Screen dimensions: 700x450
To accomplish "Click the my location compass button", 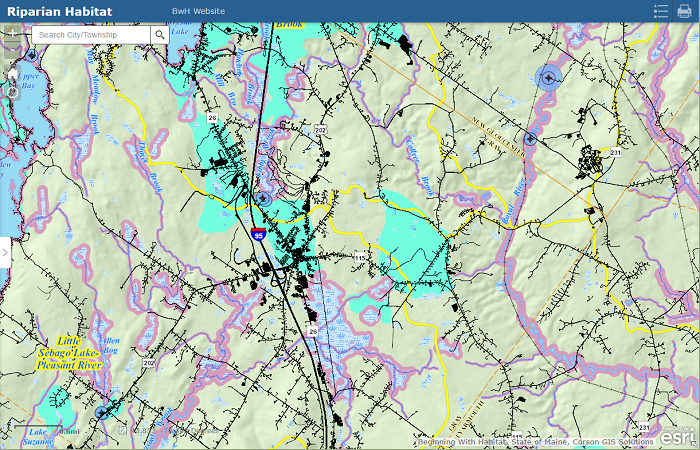I will click(x=11, y=91).
